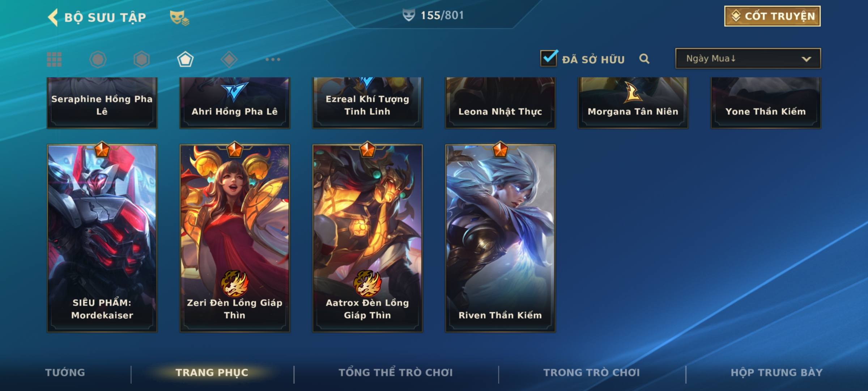The height and width of the screenshot is (391, 868).
Task: Click the magnifier search icon
Action: (644, 59)
